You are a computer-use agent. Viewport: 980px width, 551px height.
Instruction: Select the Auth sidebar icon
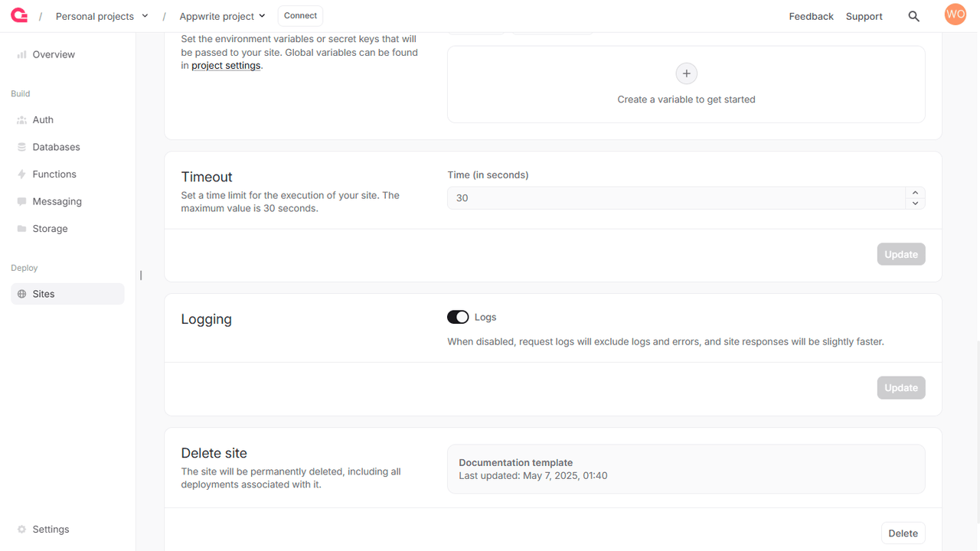coord(21,120)
